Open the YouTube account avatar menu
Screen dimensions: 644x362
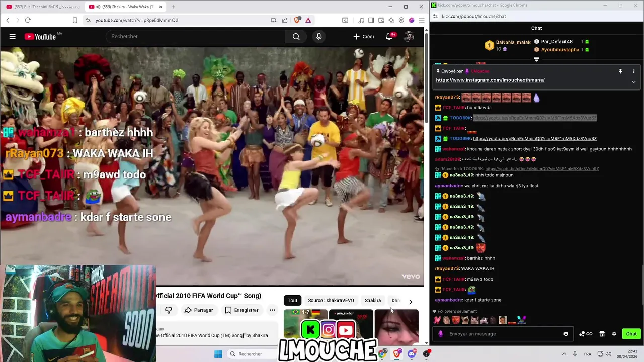409,36
